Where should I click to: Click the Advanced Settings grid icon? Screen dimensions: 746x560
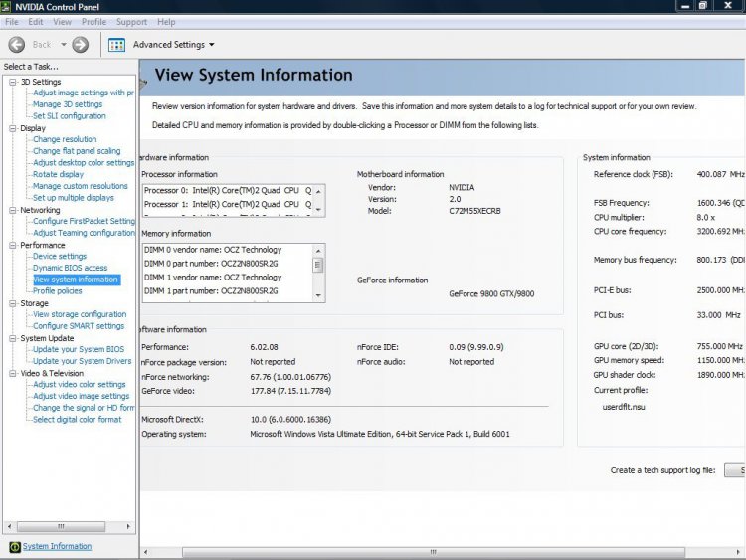tap(116, 45)
